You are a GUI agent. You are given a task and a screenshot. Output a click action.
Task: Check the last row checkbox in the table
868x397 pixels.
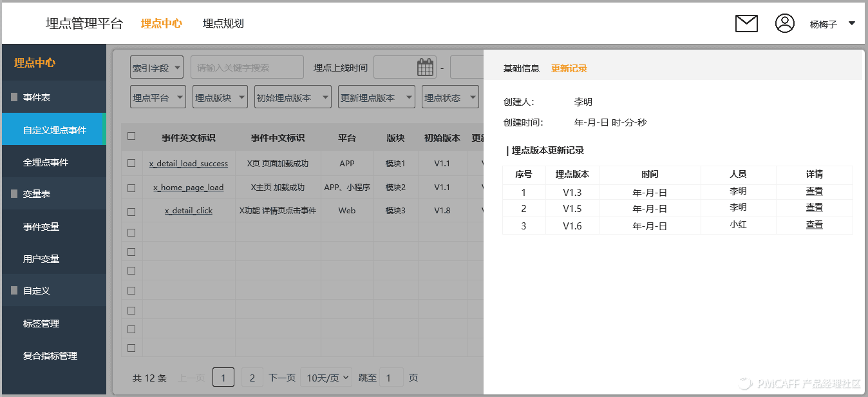click(131, 348)
